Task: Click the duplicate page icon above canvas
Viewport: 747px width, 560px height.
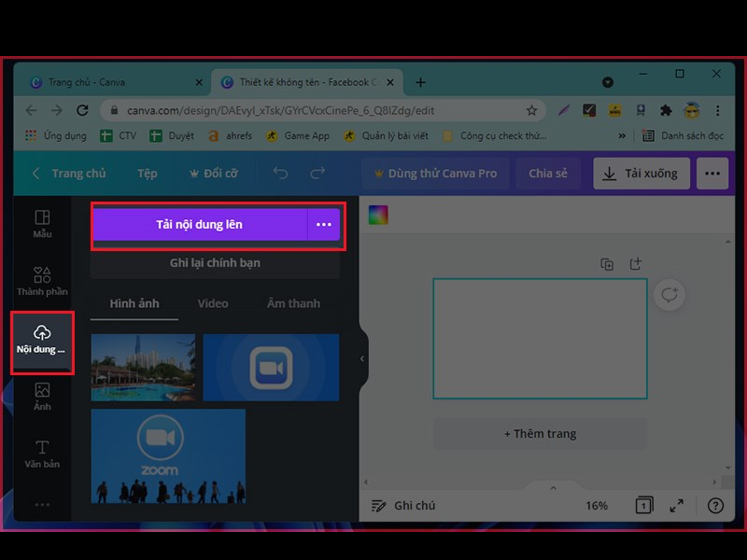Action: click(x=607, y=264)
